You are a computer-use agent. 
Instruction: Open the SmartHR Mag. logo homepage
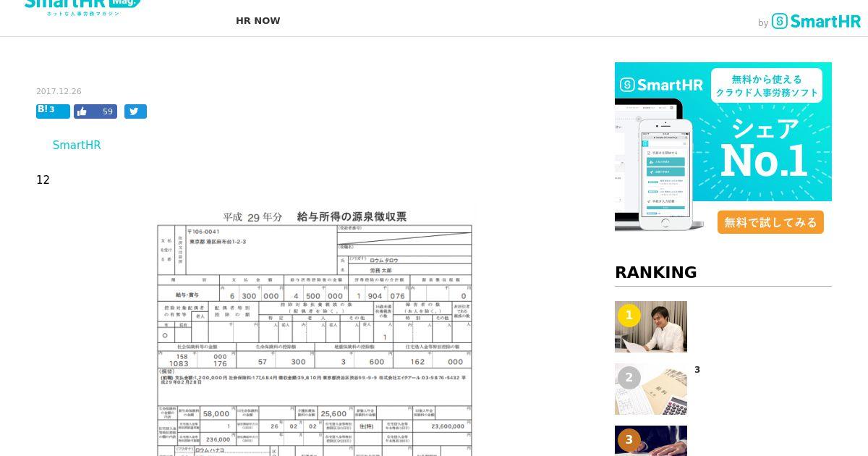tap(82, 8)
